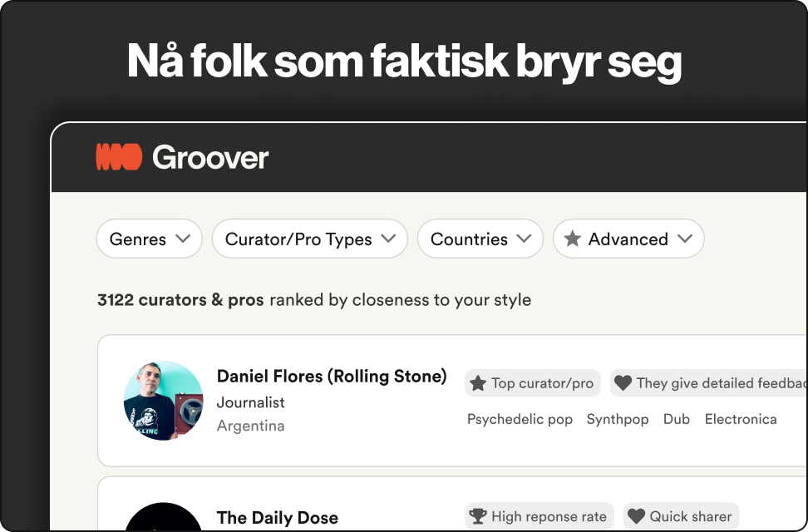Screen dimensions: 808x532
Task: Click the chevron icon on Countries filter
Action: pos(525,239)
